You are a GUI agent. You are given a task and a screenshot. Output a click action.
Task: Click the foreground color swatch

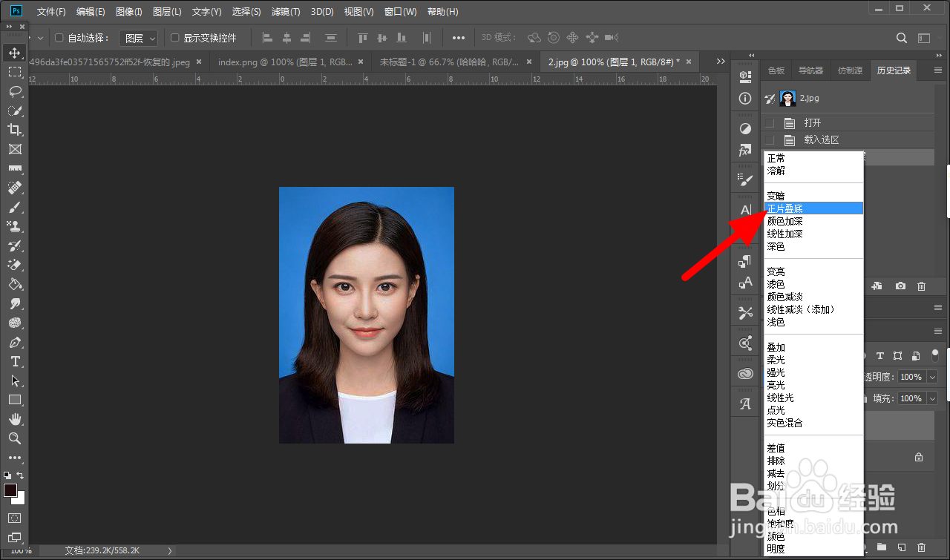click(x=10, y=490)
